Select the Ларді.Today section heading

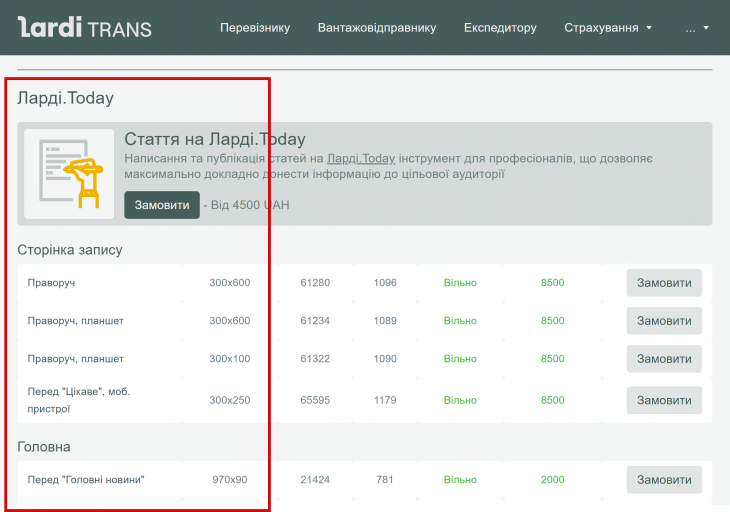point(65,98)
